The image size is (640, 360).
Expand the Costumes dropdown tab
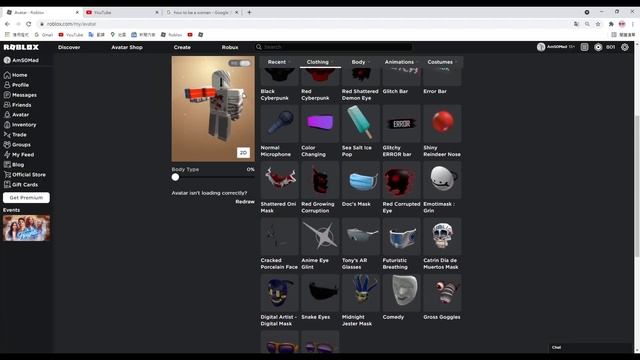click(442, 62)
